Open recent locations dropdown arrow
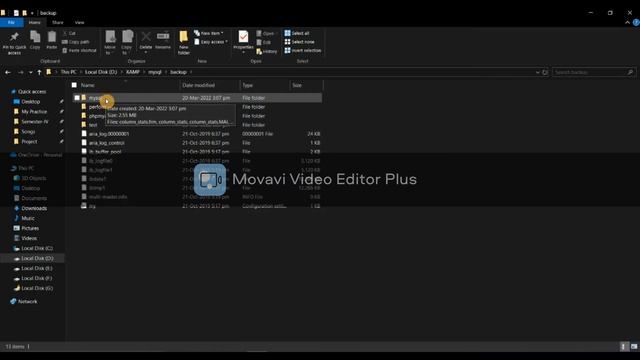640x360 pixels. click(x=31, y=72)
